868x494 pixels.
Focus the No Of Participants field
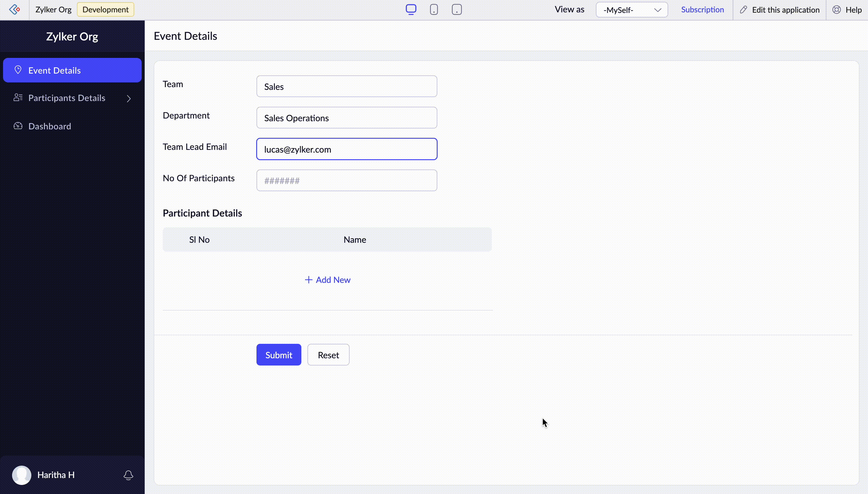tap(347, 180)
